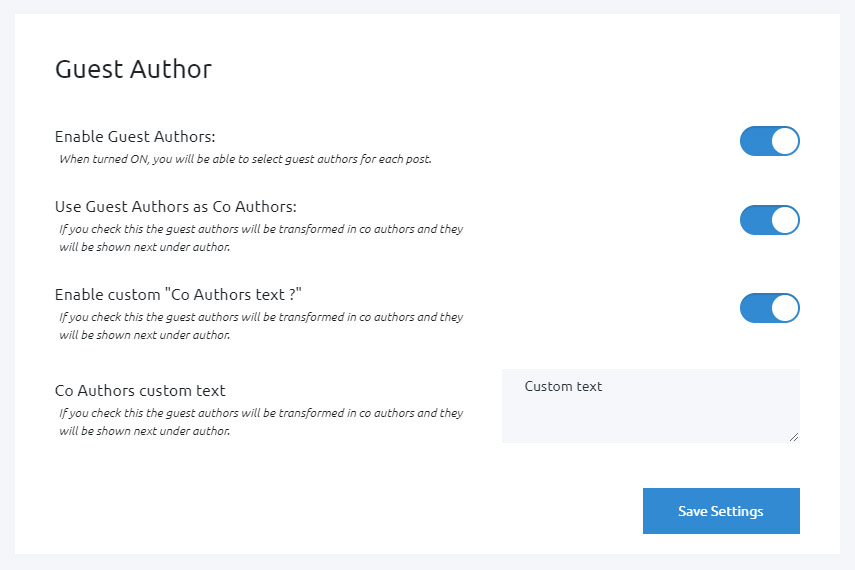Screen dimensions: 855x570
Task: Click the "When turned ON" help description
Action: coord(245,159)
